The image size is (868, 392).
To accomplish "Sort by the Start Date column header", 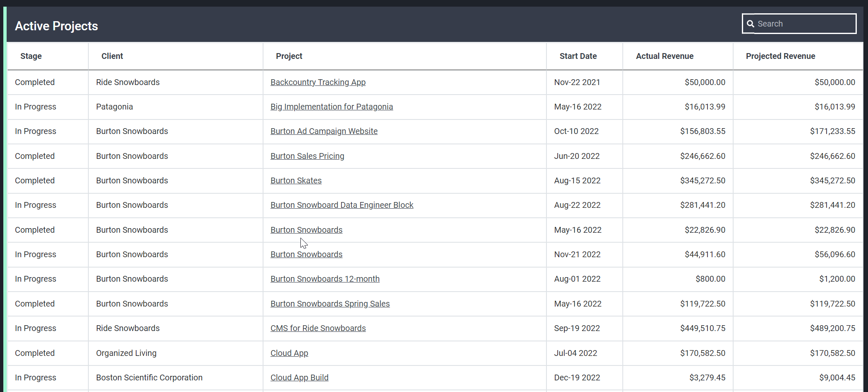I will (x=578, y=56).
